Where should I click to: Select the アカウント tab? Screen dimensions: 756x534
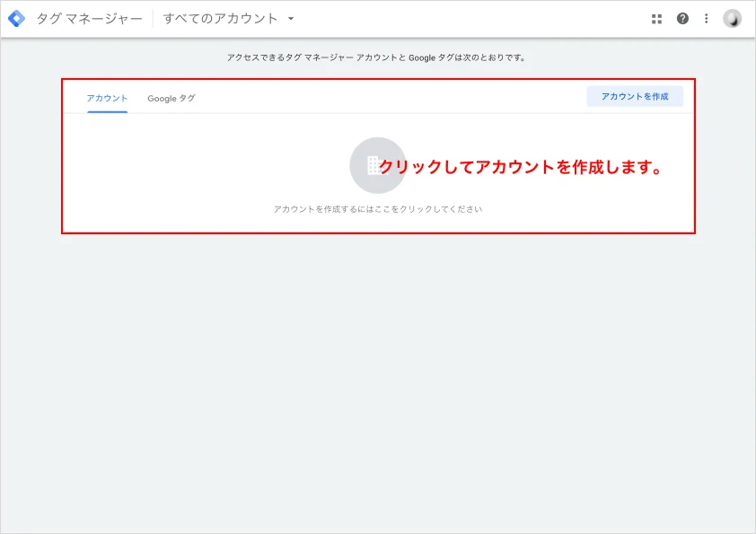pos(107,99)
